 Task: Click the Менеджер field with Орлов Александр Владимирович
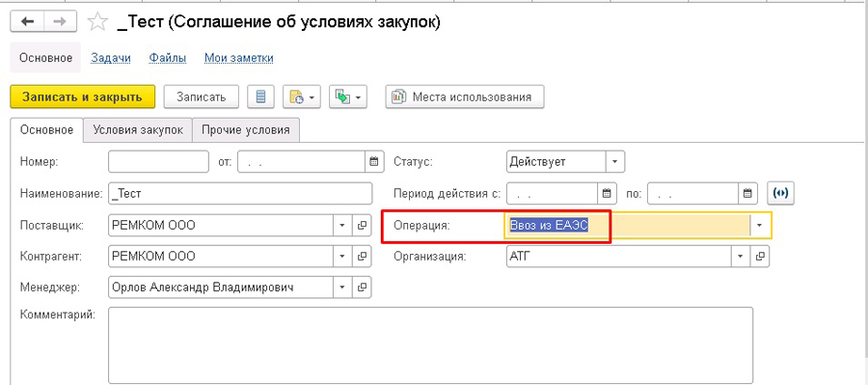(x=221, y=288)
